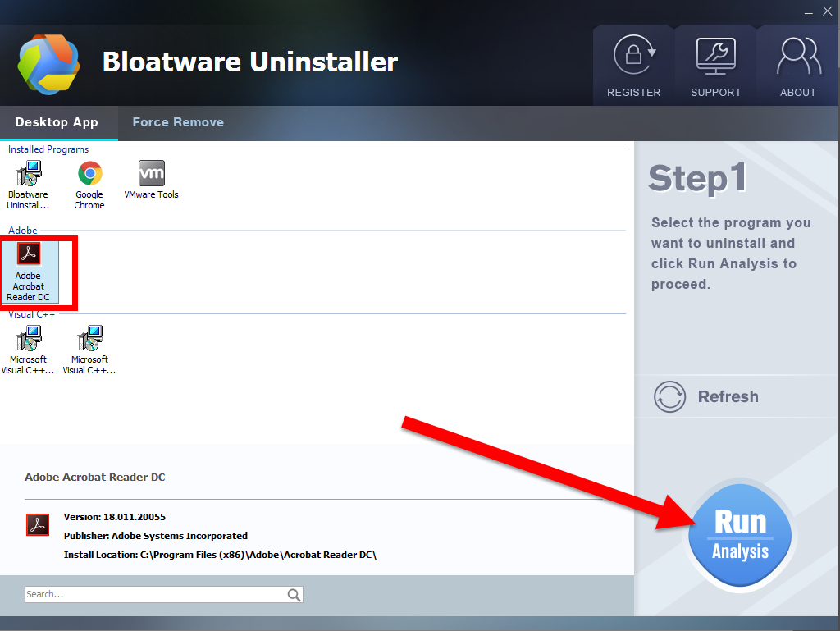Image resolution: width=840 pixels, height=631 pixels.
Task: Click the Installed Programs group header
Action: pos(48,149)
